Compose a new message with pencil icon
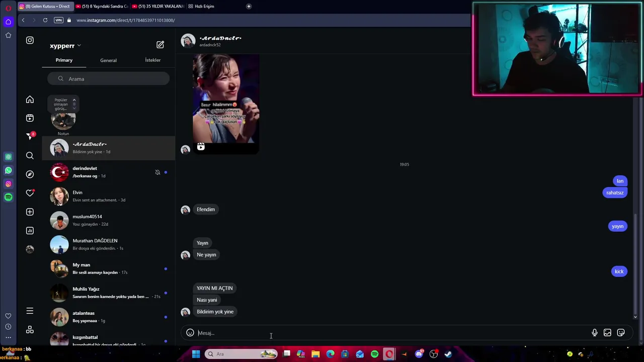644x362 pixels. [x=160, y=45]
